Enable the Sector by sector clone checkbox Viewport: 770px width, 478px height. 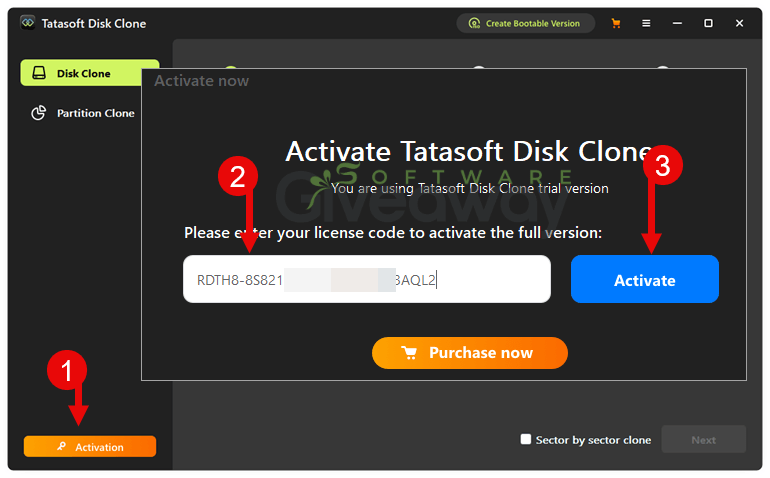(x=526, y=439)
